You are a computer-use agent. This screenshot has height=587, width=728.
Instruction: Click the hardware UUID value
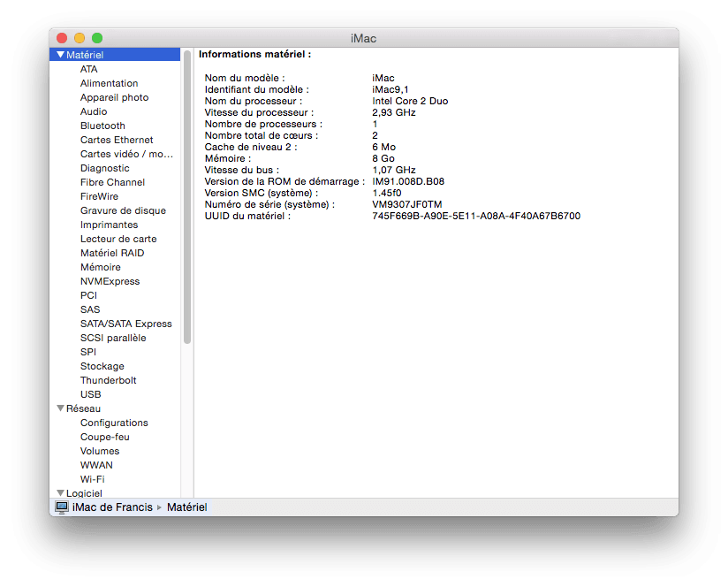point(476,216)
